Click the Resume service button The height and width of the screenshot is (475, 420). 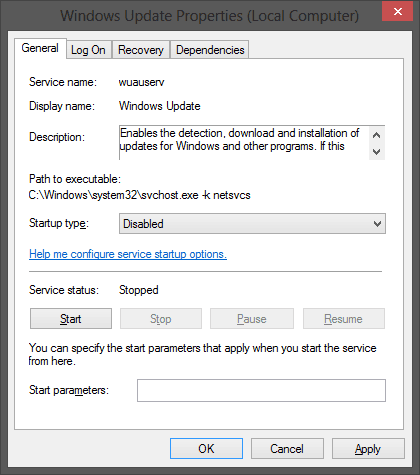click(344, 319)
